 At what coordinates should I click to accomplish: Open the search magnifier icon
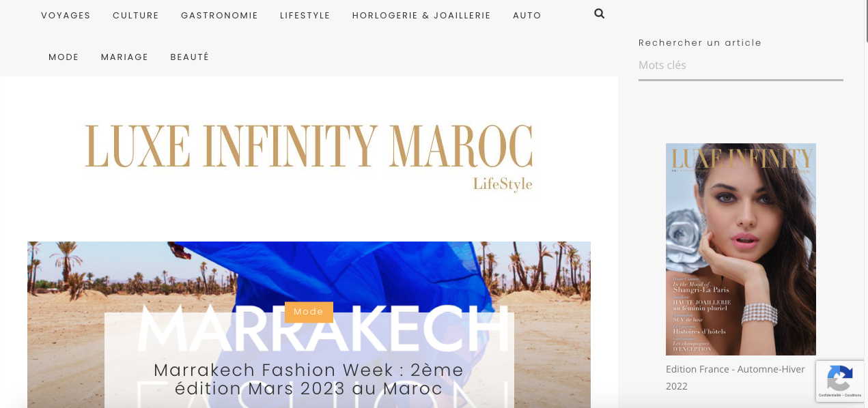point(599,14)
